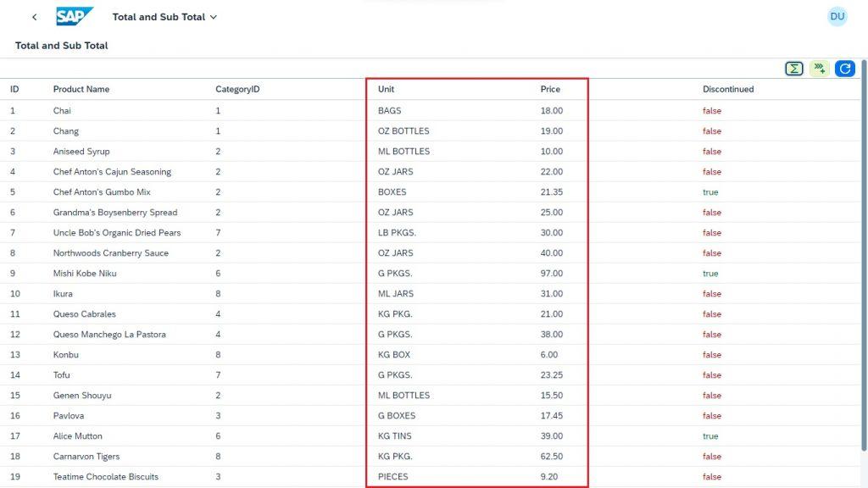Viewport: 868px width, 488px height.
Task: Select the Queso Cabrales row
Action: pyautogui.click(x=430, y=313)
